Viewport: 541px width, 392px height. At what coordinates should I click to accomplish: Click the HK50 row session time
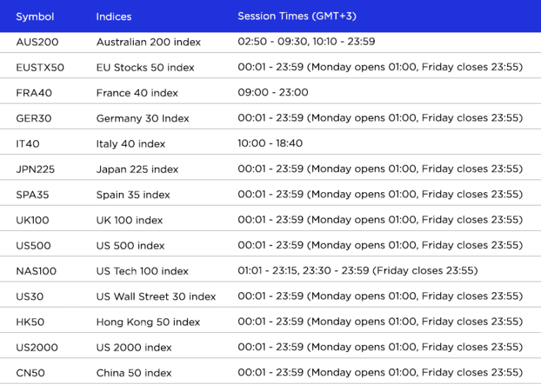(380, 322)
